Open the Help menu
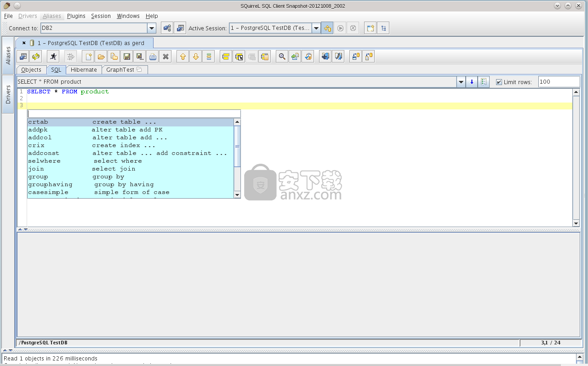 (x=152, y=16)
